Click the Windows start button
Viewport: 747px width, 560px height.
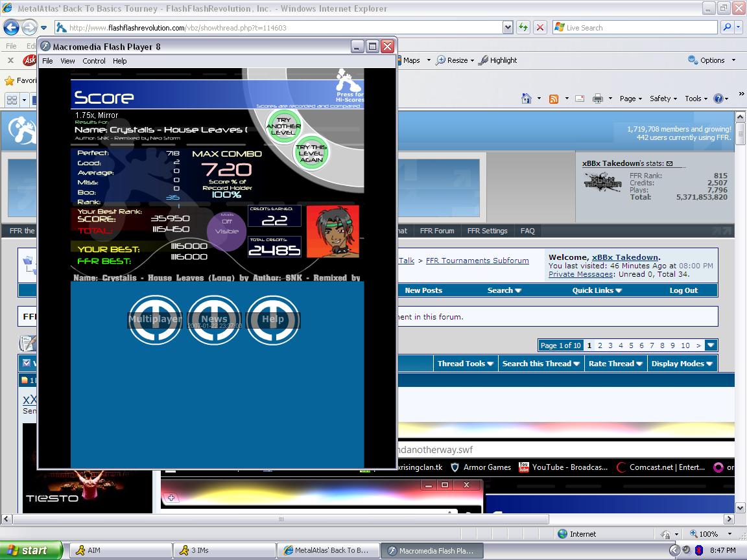pyautogui.click(x=31, y=550)
